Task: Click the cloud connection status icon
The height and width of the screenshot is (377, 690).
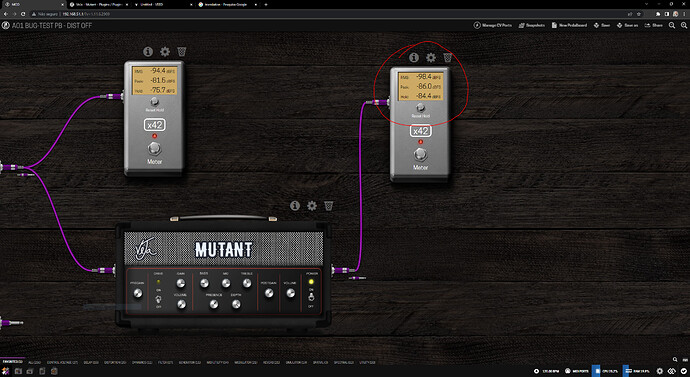Action: [672, 371]
